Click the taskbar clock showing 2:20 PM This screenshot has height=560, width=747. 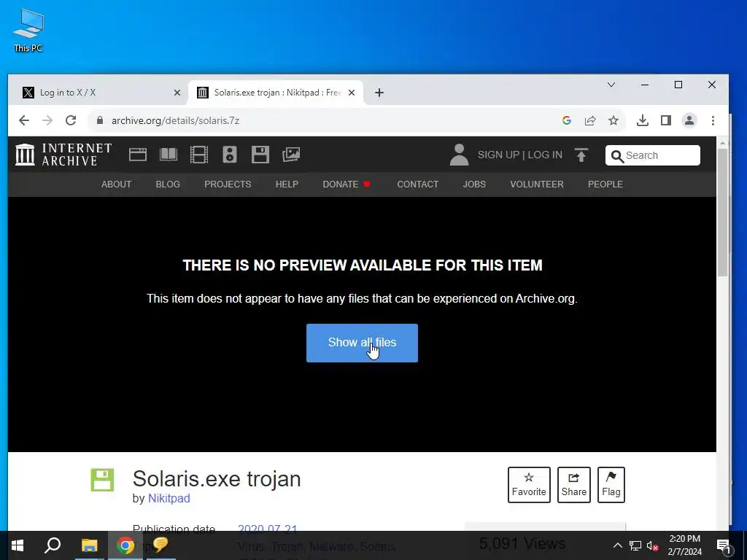(684, 545)
